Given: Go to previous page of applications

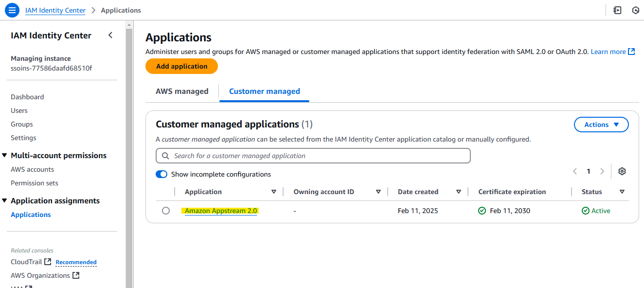Looking at the screenshot, I should tap(575, 171).
